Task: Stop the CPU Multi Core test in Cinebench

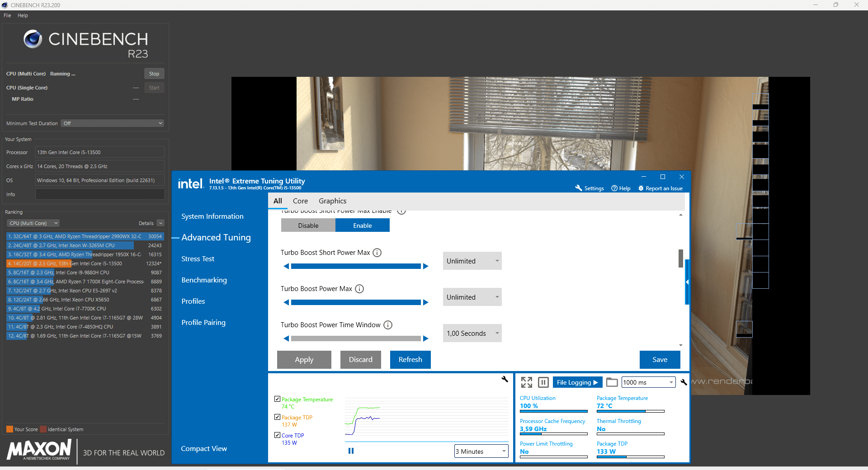Action: click(x=154, y=74)
